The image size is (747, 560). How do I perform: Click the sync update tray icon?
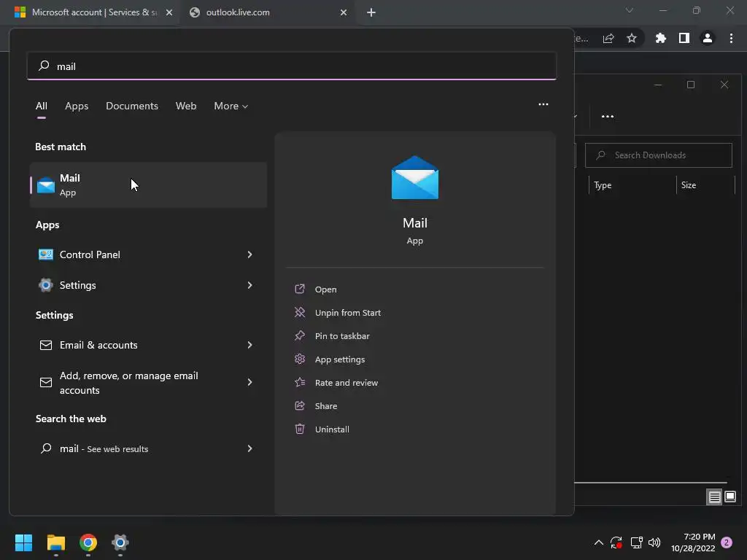click(x=616, y=542)
